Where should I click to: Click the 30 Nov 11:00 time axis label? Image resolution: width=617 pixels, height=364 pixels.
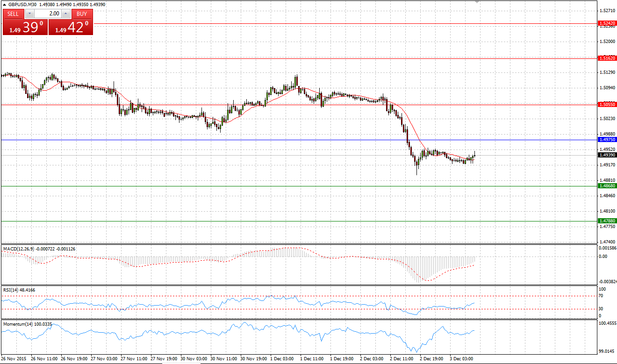223,359
